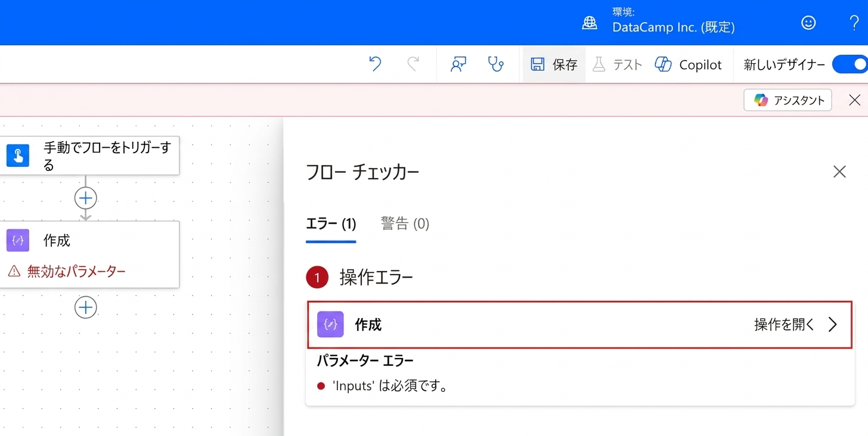
Task: Save the flow with 保存 button
Action: tap(554, 64)
